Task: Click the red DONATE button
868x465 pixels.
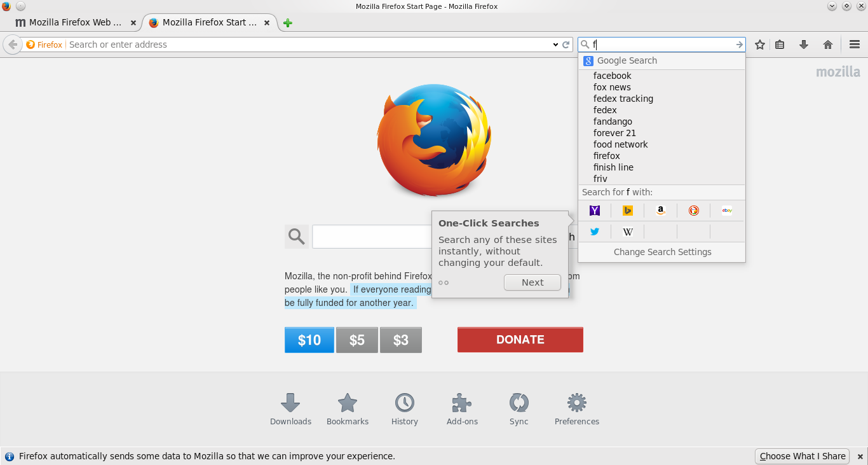Action: [x=520, y=340]
